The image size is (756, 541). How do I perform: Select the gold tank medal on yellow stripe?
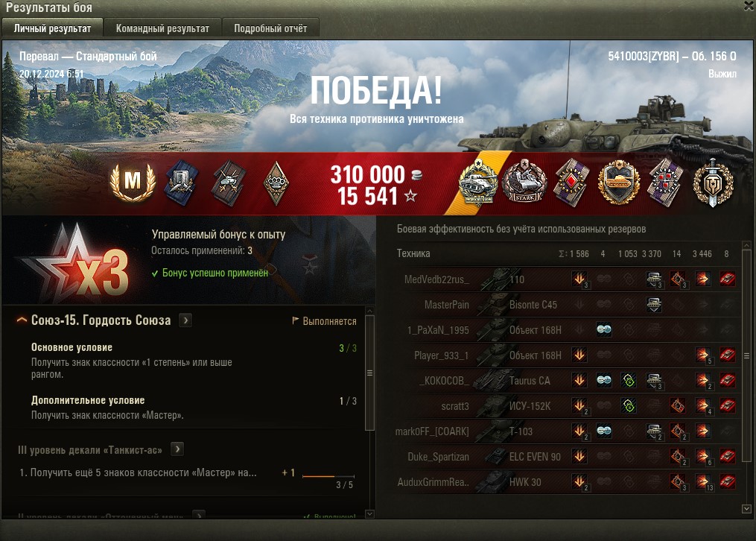(477, 183)
